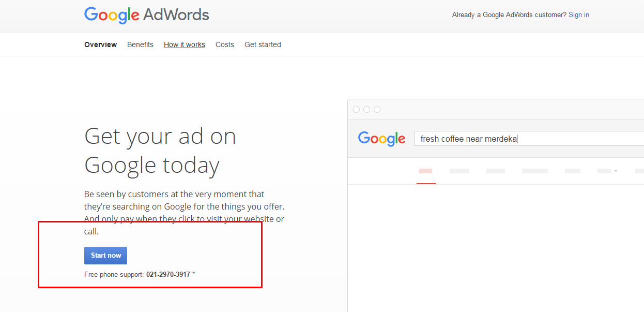
Task: Click the Google AdWords logo
Action: (x=147, y=15)
